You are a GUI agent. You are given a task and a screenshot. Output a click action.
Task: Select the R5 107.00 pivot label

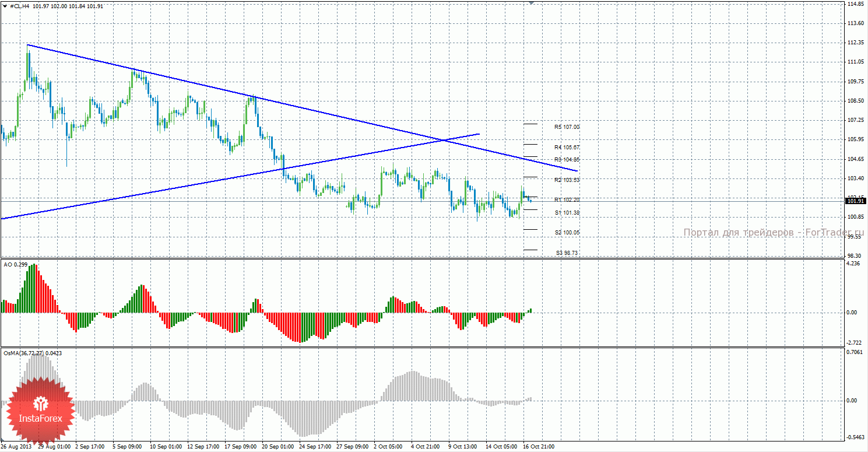(x=567, y=127)
